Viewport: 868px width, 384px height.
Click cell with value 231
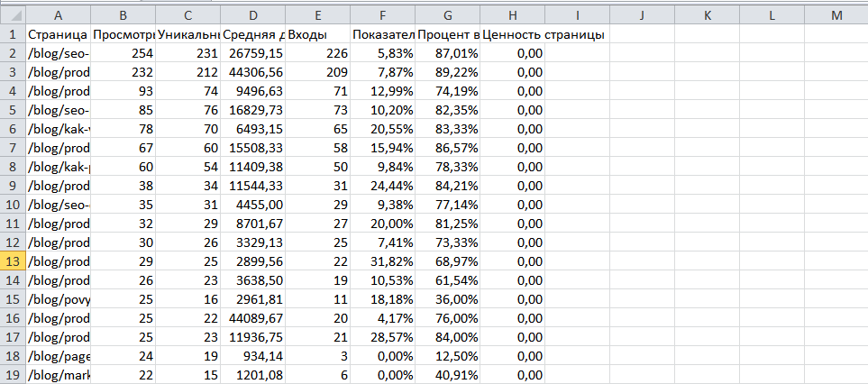(188, 53)
